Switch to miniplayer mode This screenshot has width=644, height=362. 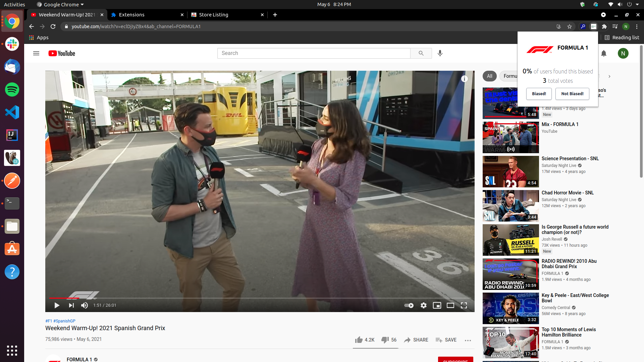(x=437, y=305)
